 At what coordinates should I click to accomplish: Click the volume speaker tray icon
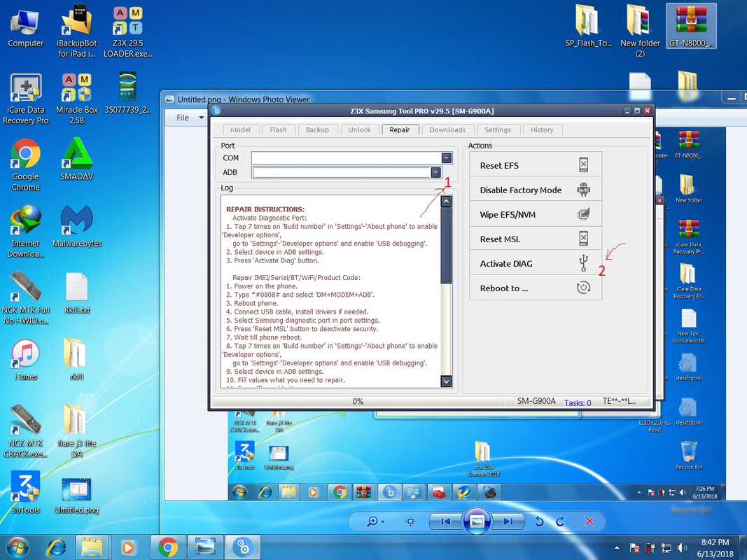click(x=682, y=547)
